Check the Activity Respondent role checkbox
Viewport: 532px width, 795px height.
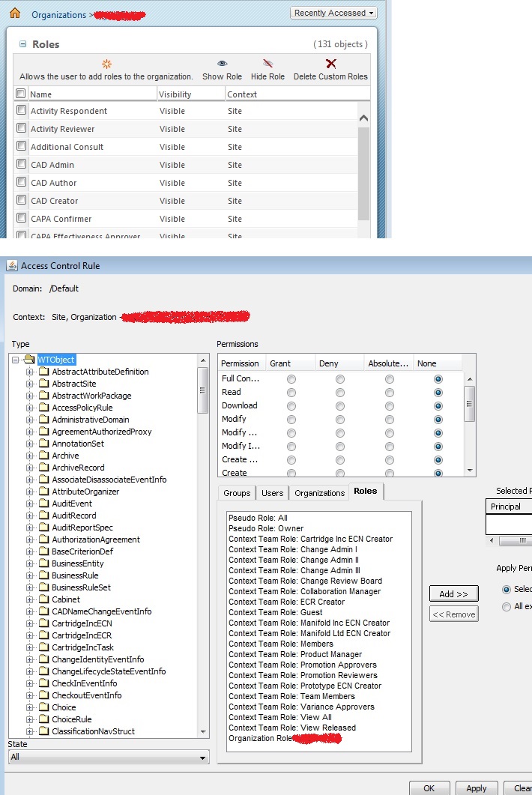[21, 111]
